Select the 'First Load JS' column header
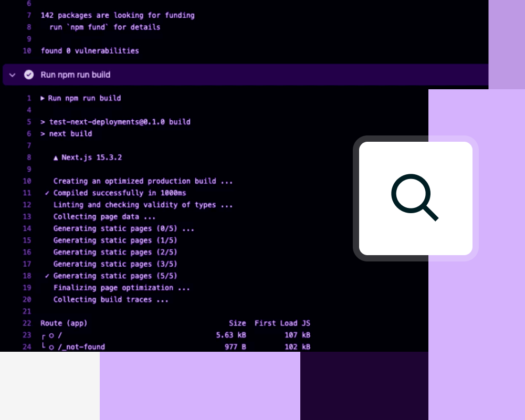525x420 pixels. [x=282, y=323]
